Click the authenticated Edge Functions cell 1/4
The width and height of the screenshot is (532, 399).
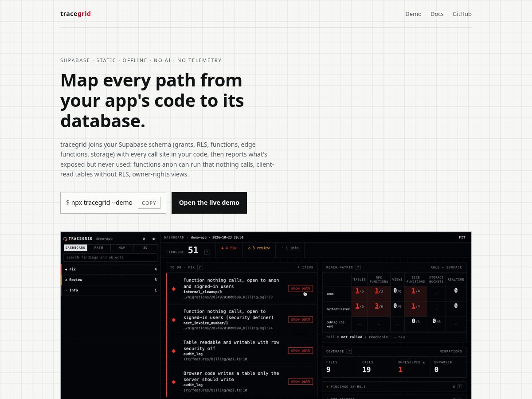click(x=415, y=309)
